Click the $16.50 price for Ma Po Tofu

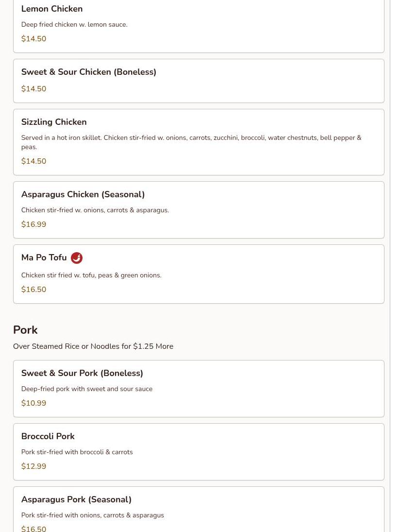pos(33,290)
